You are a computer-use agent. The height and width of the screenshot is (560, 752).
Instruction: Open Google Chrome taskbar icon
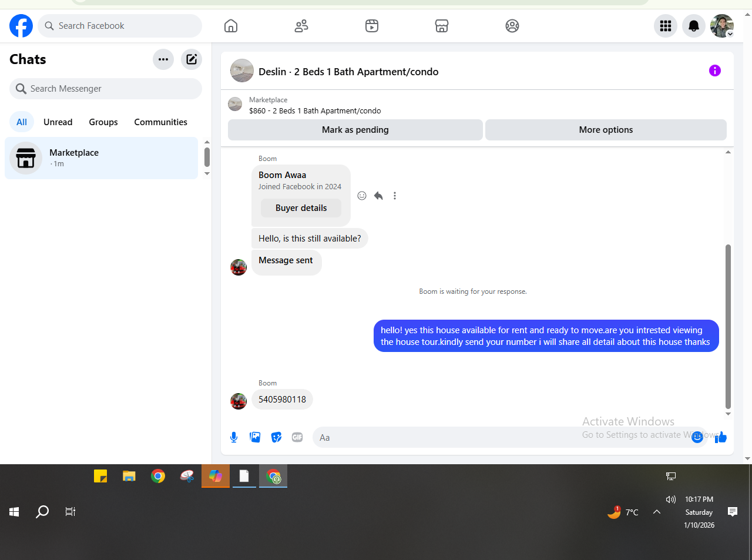[158, 476]
